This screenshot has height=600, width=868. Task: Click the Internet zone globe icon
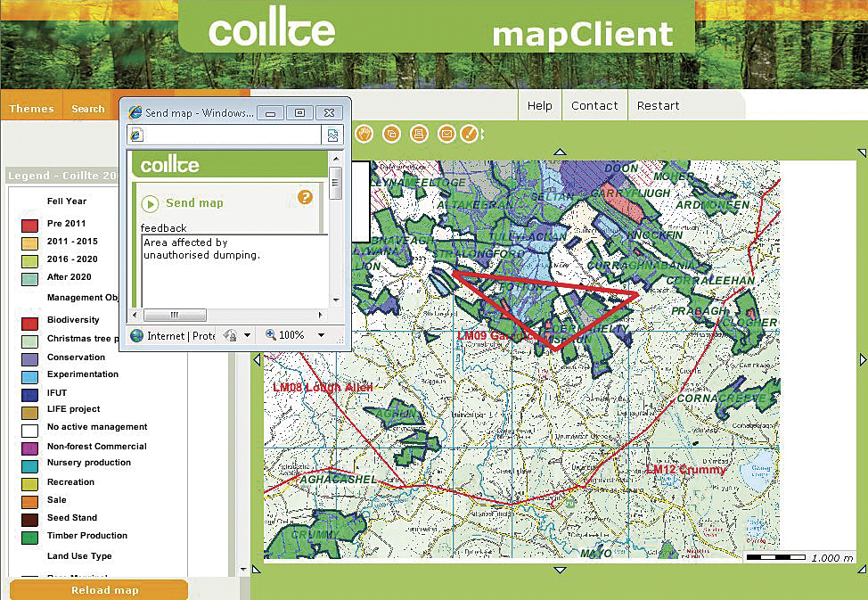click(x=136, y=336)
